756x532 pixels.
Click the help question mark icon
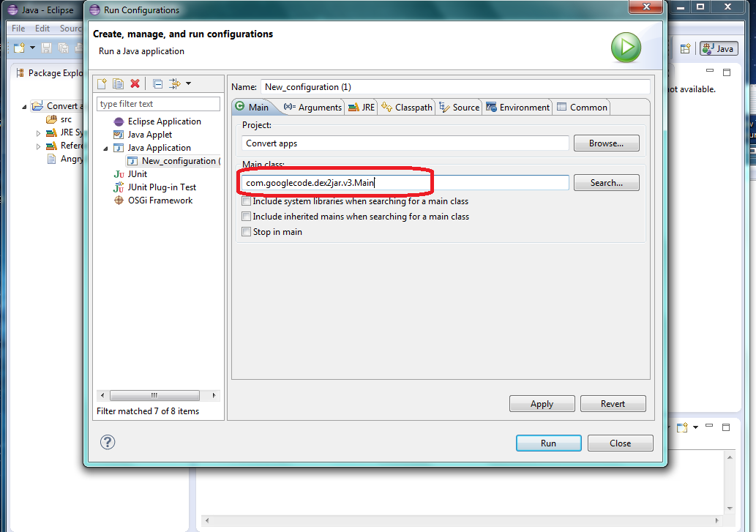[x=108, y=442]
